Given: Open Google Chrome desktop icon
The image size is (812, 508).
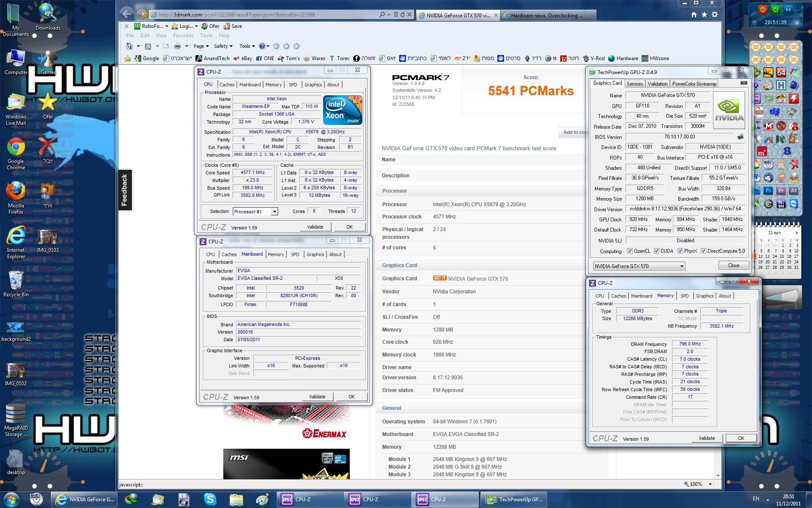Looking at the screenshot, I should tap(16, 153).
